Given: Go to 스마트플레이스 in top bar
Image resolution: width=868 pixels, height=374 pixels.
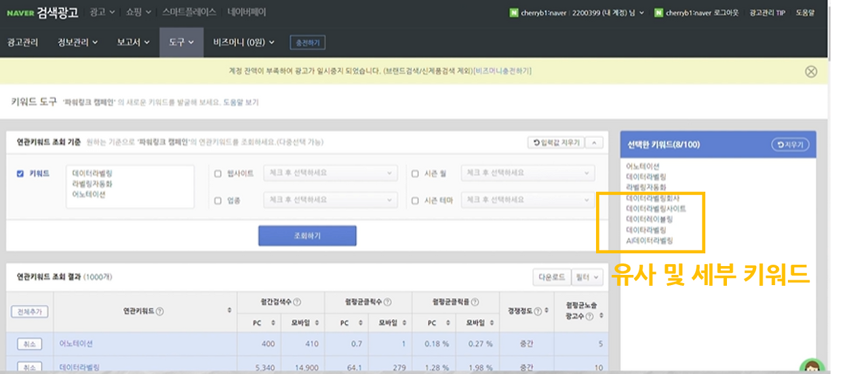Looking at the screenshot, I should [x=189, y=12].
